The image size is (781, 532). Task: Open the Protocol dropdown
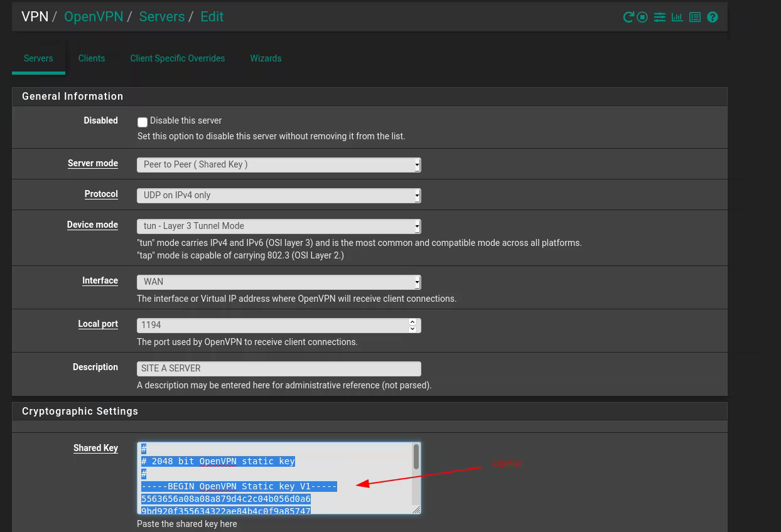pos(279,195)
